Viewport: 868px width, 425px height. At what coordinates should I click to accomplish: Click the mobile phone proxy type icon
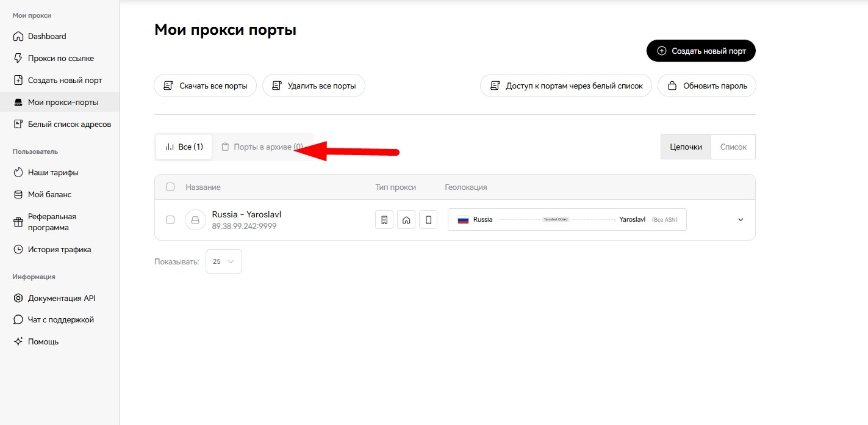pyautogui.click(x=428, y=220)
